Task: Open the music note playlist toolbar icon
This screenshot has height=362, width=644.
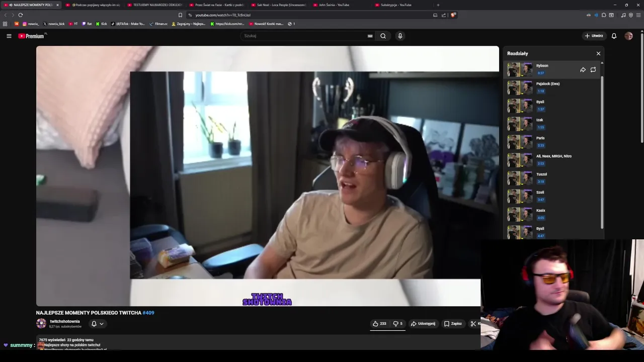Action: click(623, 15)
